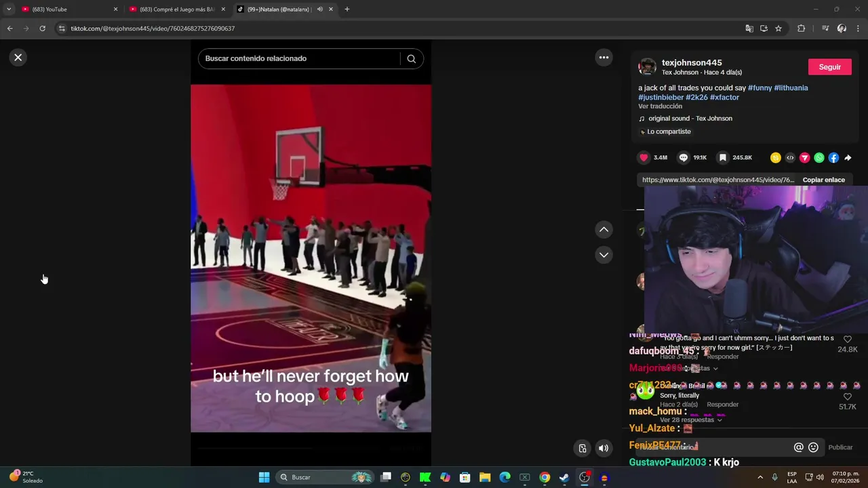
Task: Click Ver traducción link
Action: (660, 106)
